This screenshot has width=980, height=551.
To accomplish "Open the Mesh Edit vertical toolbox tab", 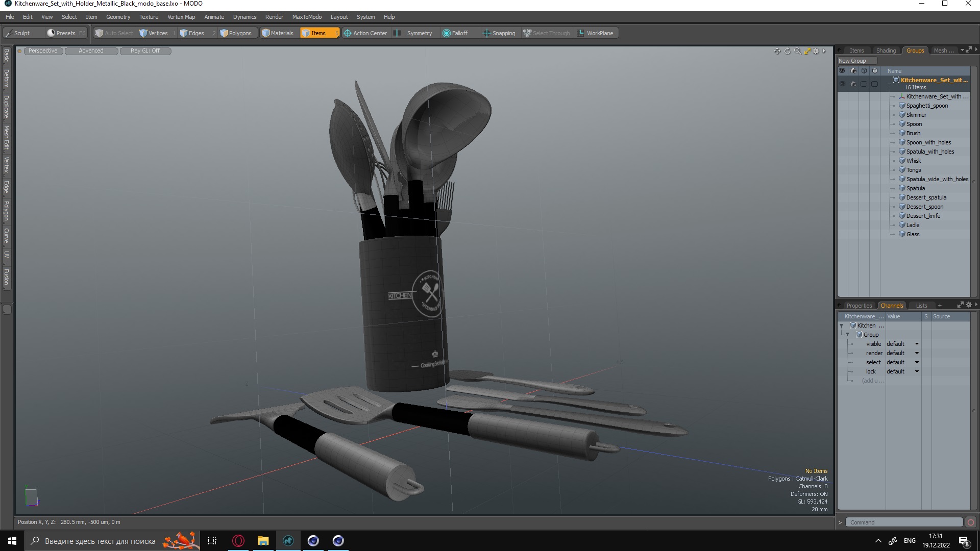I will click(x=6, y=137).
